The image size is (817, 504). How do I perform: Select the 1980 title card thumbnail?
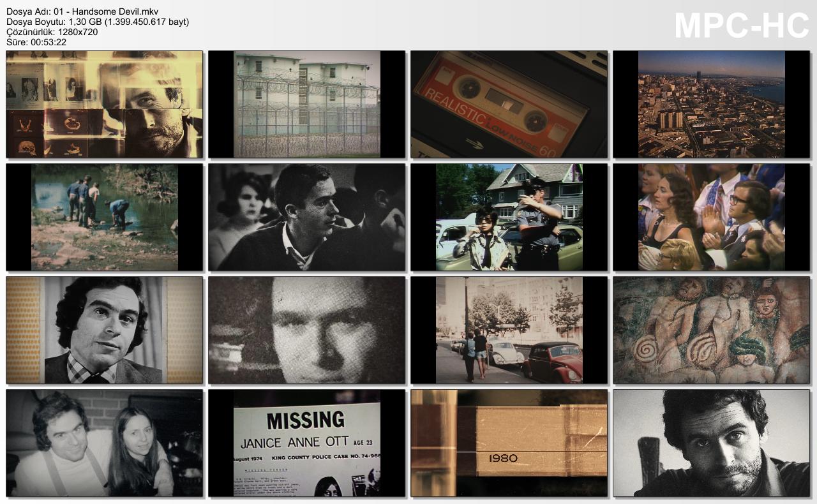coord(509,443)
